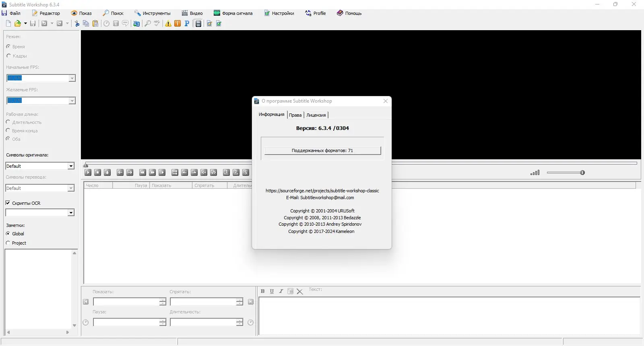Select the Оба radio button
The height and width of the screenshot is (346, 644).
point(8,139)
